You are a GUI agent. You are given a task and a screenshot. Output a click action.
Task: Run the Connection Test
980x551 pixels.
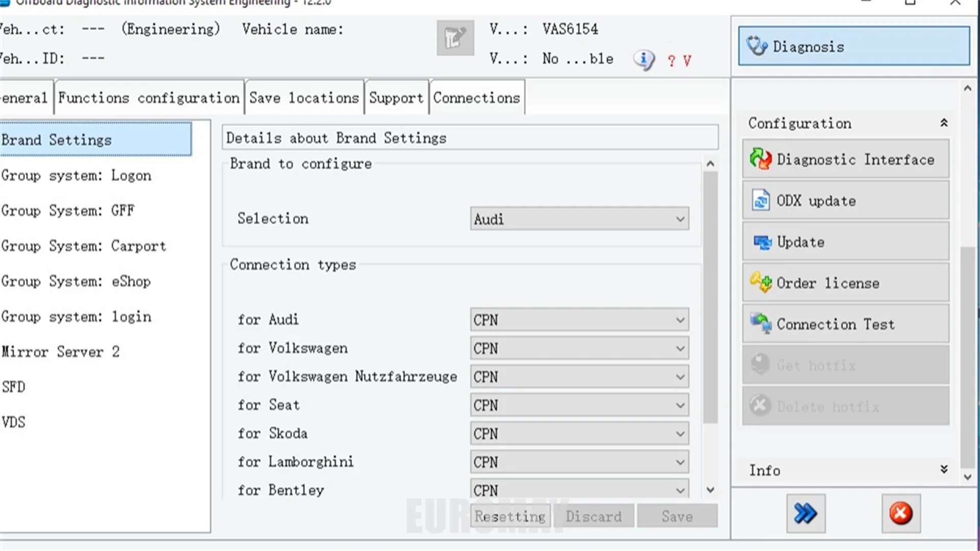point(846,324)
